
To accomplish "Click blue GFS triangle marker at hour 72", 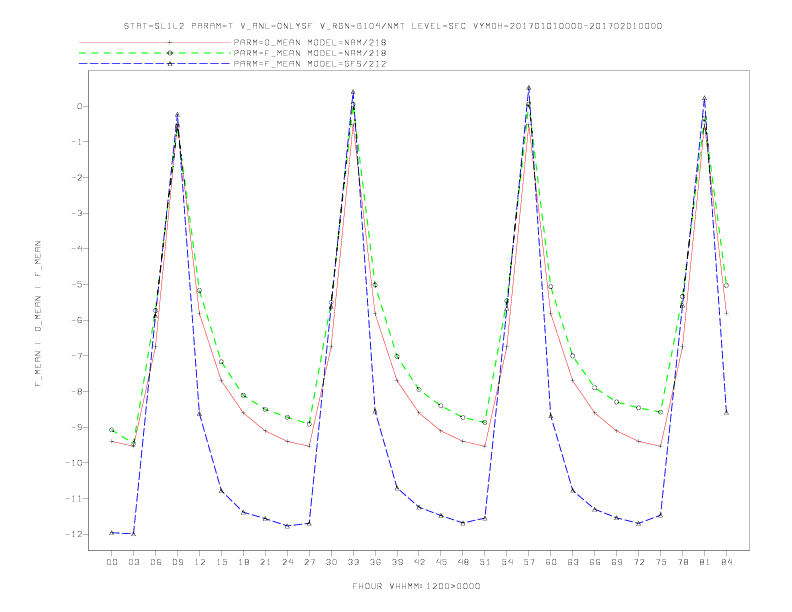I will click(x=638, y=523).
